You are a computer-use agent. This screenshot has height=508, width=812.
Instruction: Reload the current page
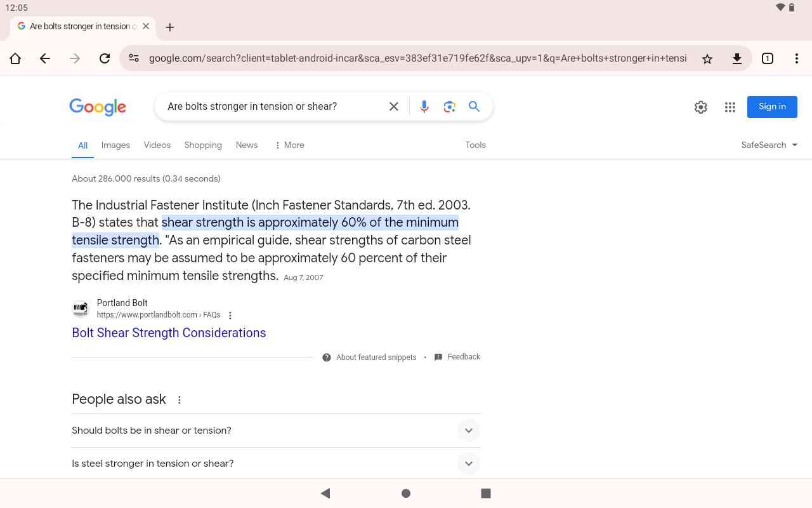(x=105, y=58)
